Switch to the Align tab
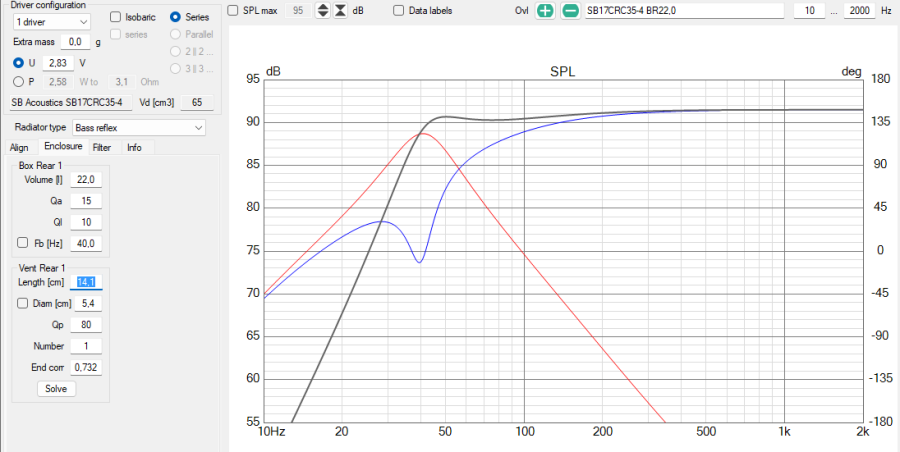 coord(19,148)
